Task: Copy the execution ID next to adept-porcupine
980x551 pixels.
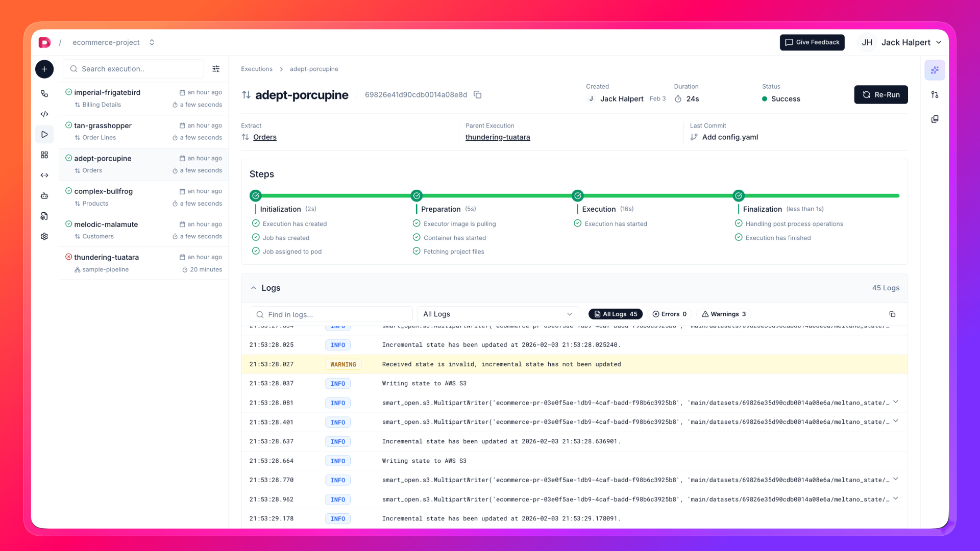Action: click(478, 95)
